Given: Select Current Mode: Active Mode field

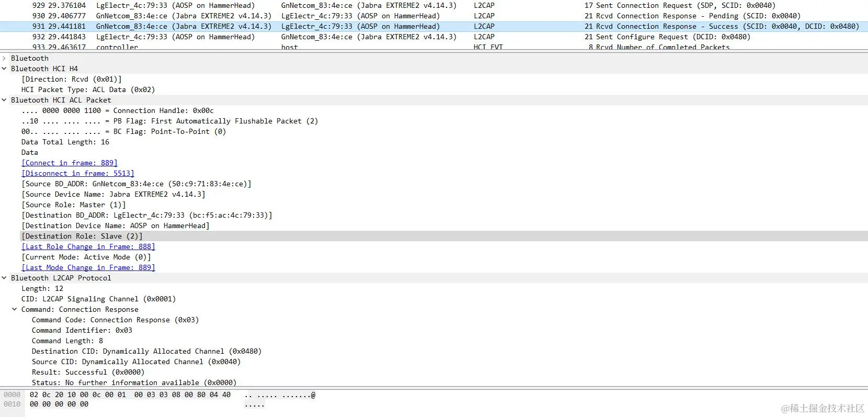Looking at the screenshot, I should pos(86,257).
